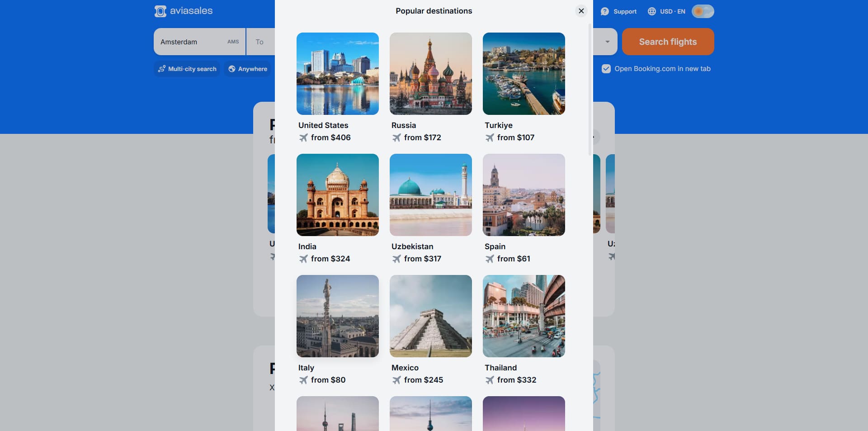Click the Multi-city route icon
The height and width of the screenshot is (431, 868).
coord(161,69)
